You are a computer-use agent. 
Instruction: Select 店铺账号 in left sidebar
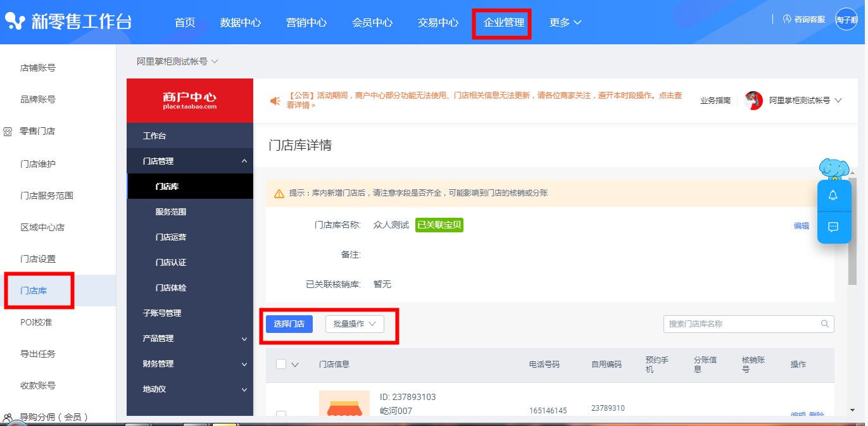point(38,68)
